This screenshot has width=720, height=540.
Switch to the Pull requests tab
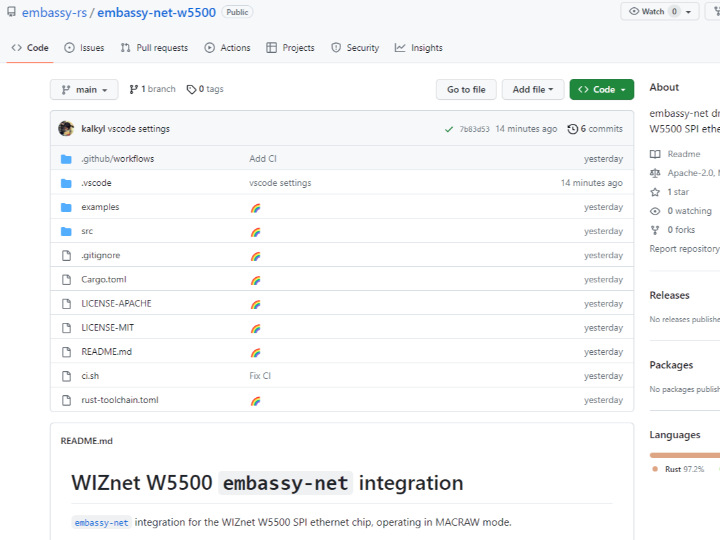[x=154, y=48]
